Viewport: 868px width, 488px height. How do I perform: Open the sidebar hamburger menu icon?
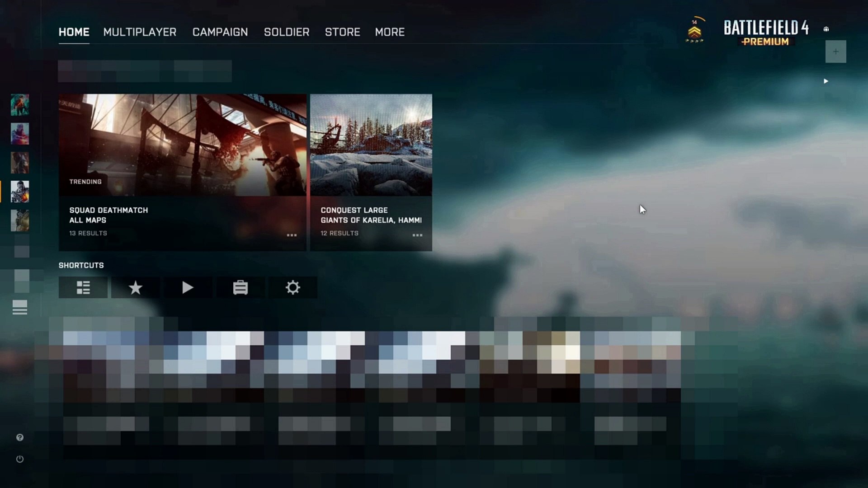click(20, 307)
